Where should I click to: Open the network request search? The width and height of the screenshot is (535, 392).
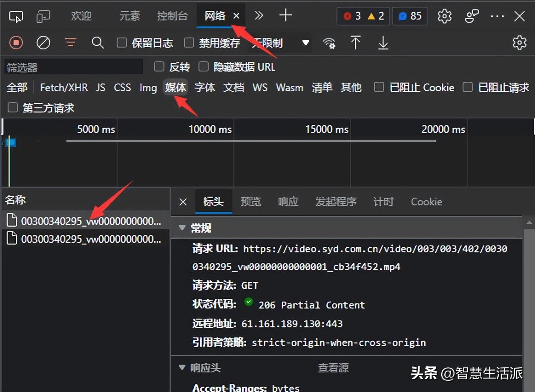point(98,43)
